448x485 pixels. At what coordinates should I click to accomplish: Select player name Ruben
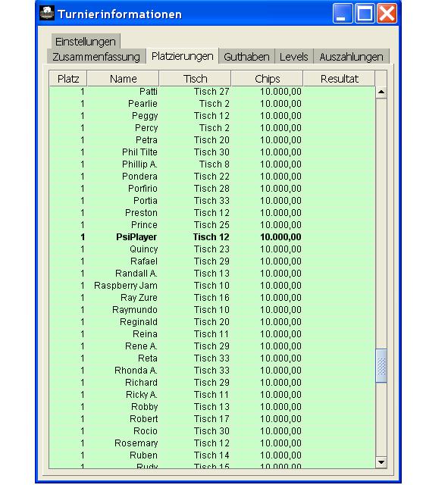tap(143, 455)
